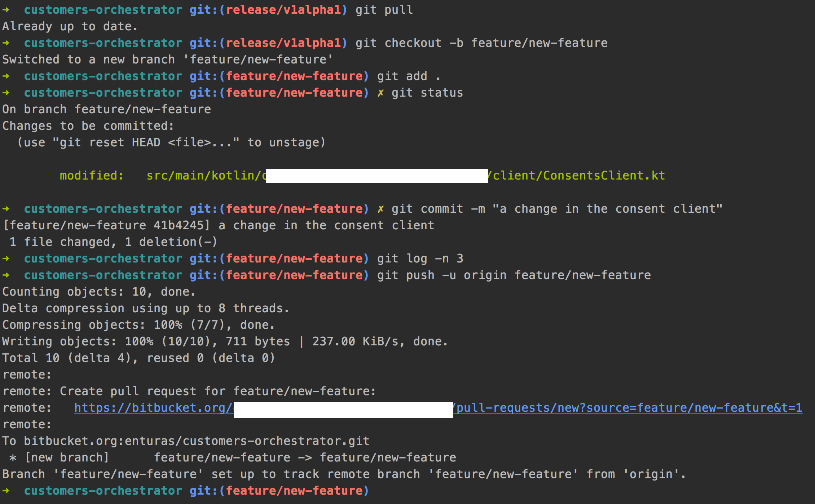Image resolution: width=815 pixels, height=504 pixels.
Task: Click the 'git pull' command text
Action: 384,10
